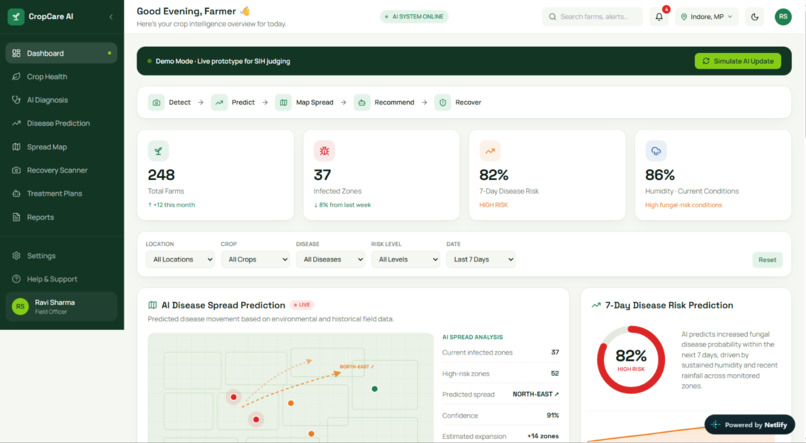The width and height of the screenshot is (806, 443).
Task: Click the CropCare AI logo icon
Action: tap(16, 16)
